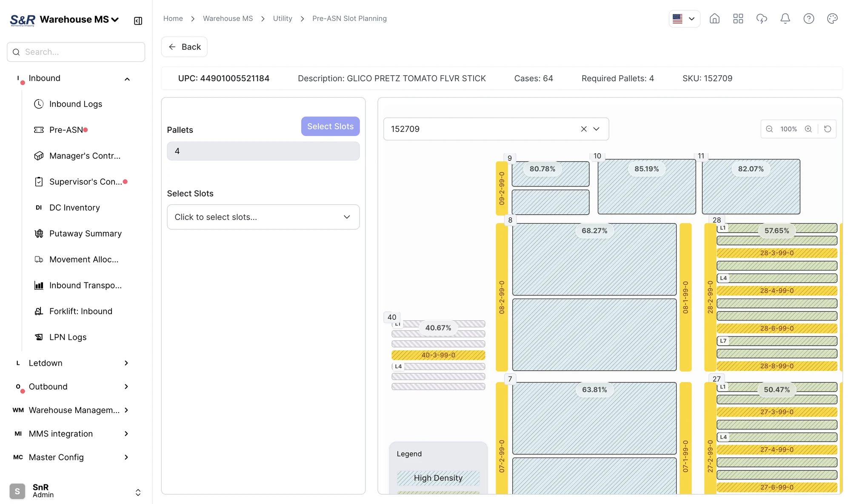Collapse the sidebar panel icon

138,21
